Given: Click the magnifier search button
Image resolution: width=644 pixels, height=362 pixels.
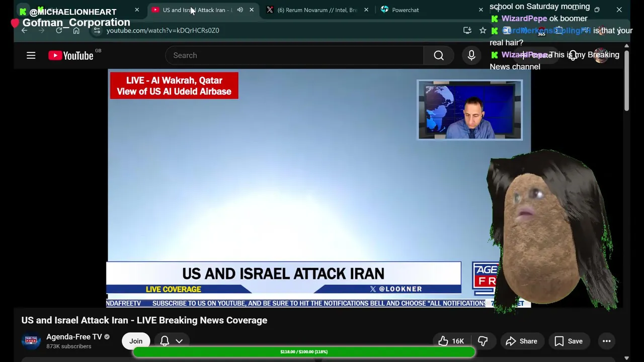Looking at the screenshot, I should coord(439,55).
